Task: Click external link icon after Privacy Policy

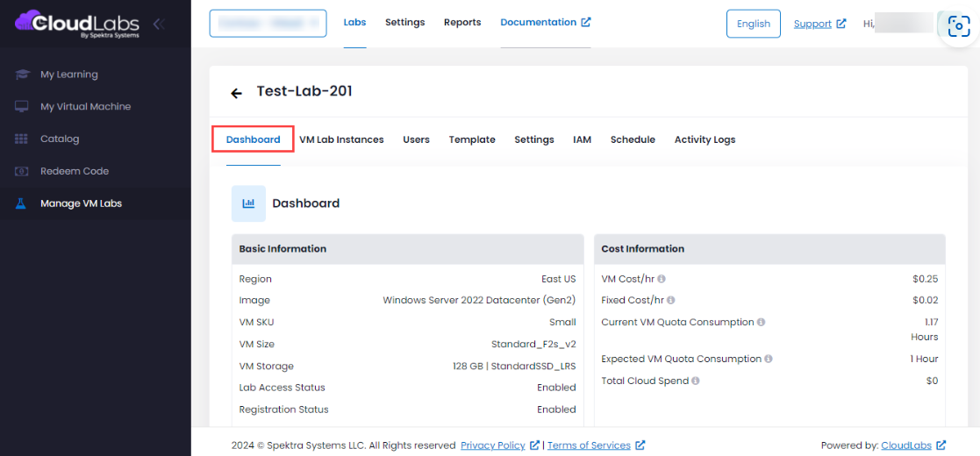Action: click(534, 445)
